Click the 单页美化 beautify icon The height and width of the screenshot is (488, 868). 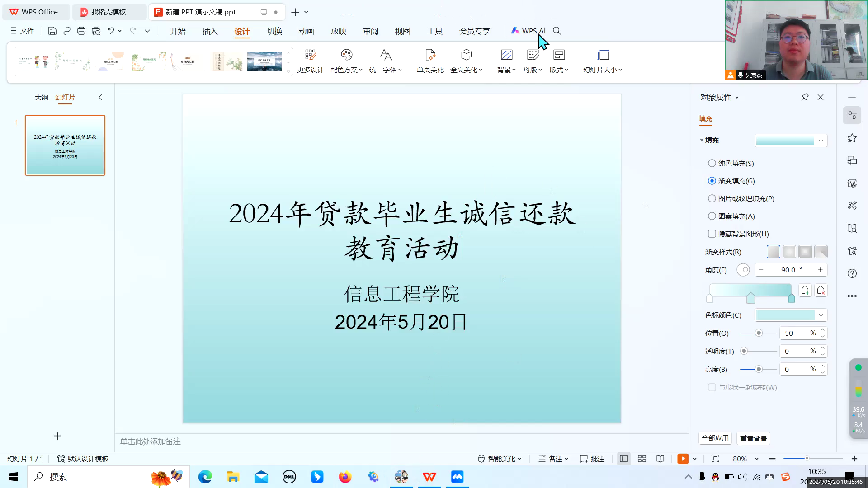click(430, 61)
